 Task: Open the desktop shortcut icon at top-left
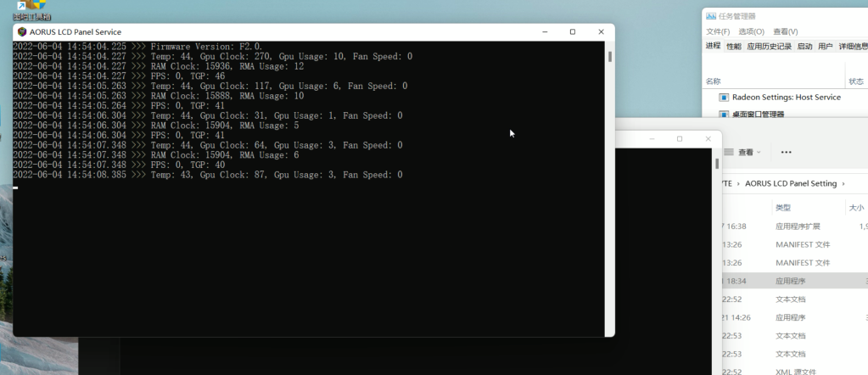click(x=33, y=8)
